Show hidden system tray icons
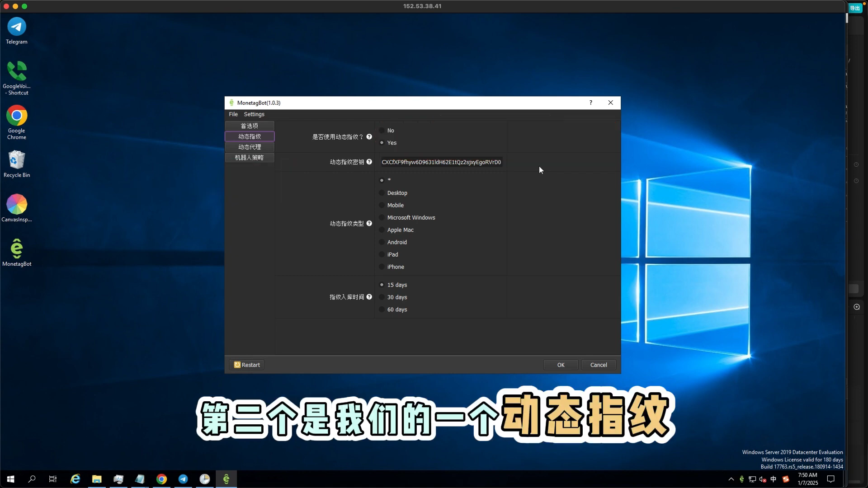The height and width of the screenshot is (488, 868). coord(731,479)
